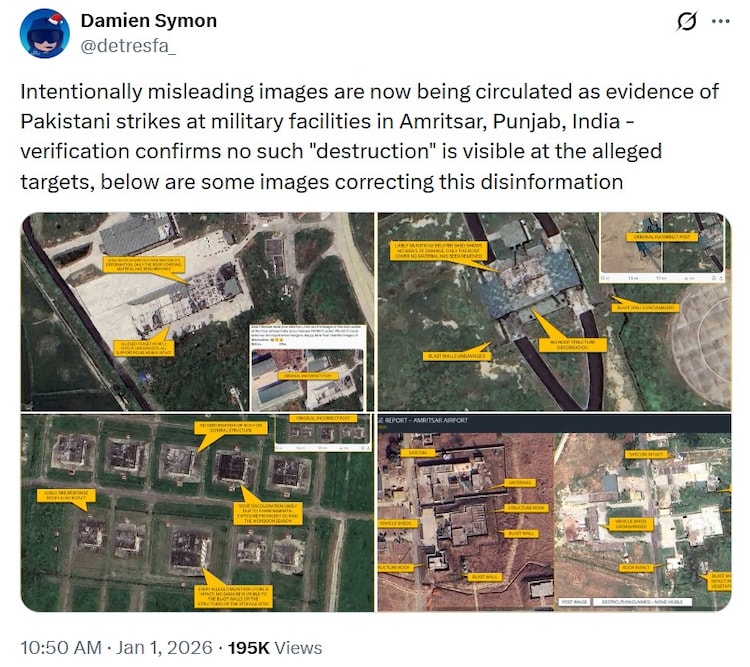Open the three-dots more options menu

pyautogui.click(x=720, y=22)
